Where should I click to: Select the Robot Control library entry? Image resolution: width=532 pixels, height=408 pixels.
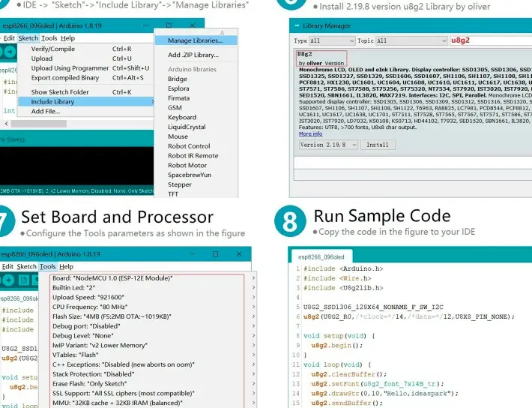point(196,146)
